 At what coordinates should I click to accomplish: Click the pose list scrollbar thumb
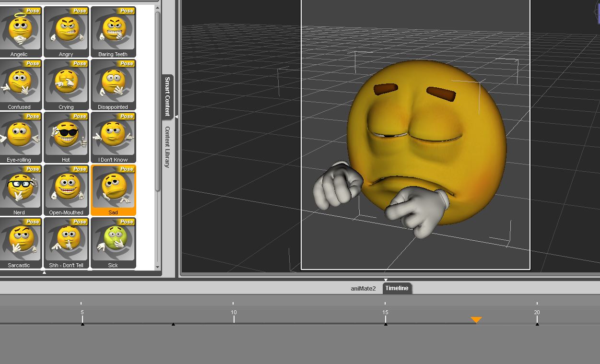157,102
